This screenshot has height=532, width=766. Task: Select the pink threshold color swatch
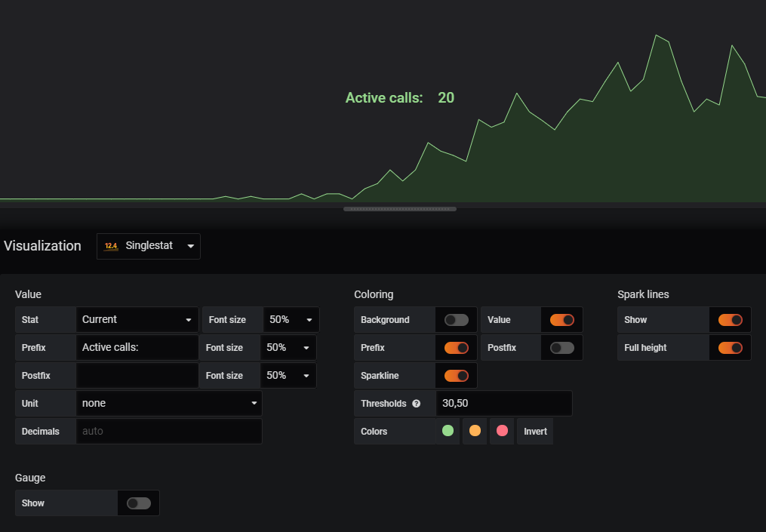[x=502, y=431]
